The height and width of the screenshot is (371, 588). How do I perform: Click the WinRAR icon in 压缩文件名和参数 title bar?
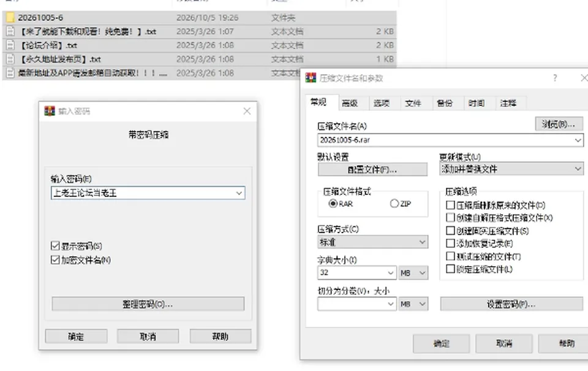311,78
